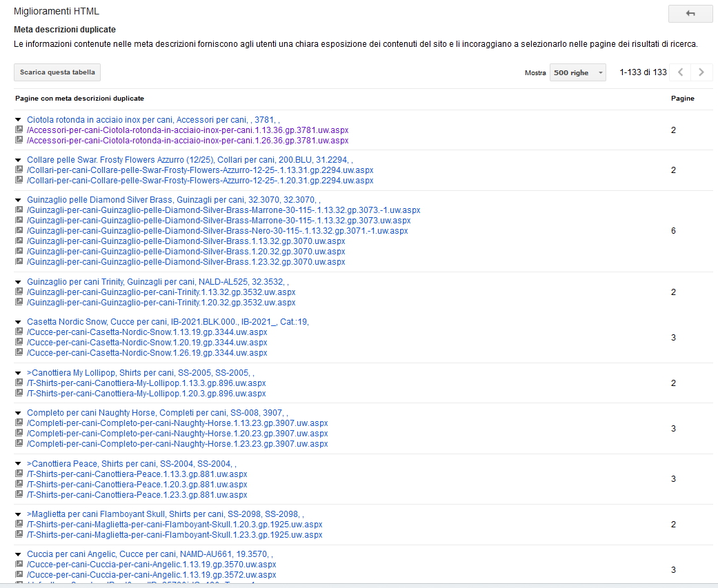Open external icon for Nordic-Snow 1.20.19 URL
The width and height of the screenshot is (718, 588).
pyautogui.click(x=19, y=342)
